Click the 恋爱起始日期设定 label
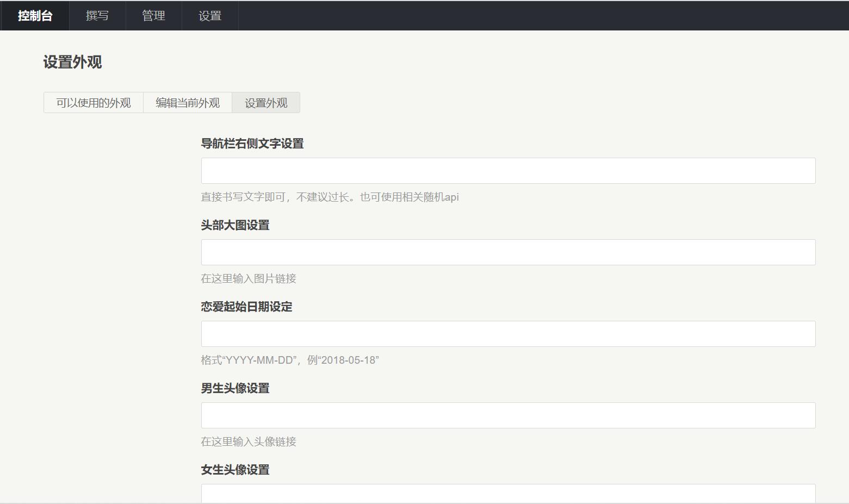Image resolution: width=849 pixels, height=504 pixels. [247, 307]
